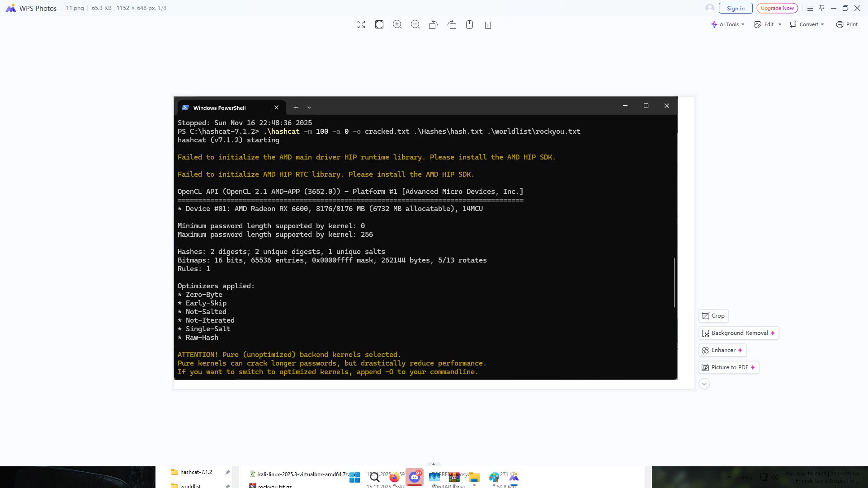The width and height of the screenshot is (868, 488).
Task: Convert Picture to PDF
Action: click(x=729, y=367)
